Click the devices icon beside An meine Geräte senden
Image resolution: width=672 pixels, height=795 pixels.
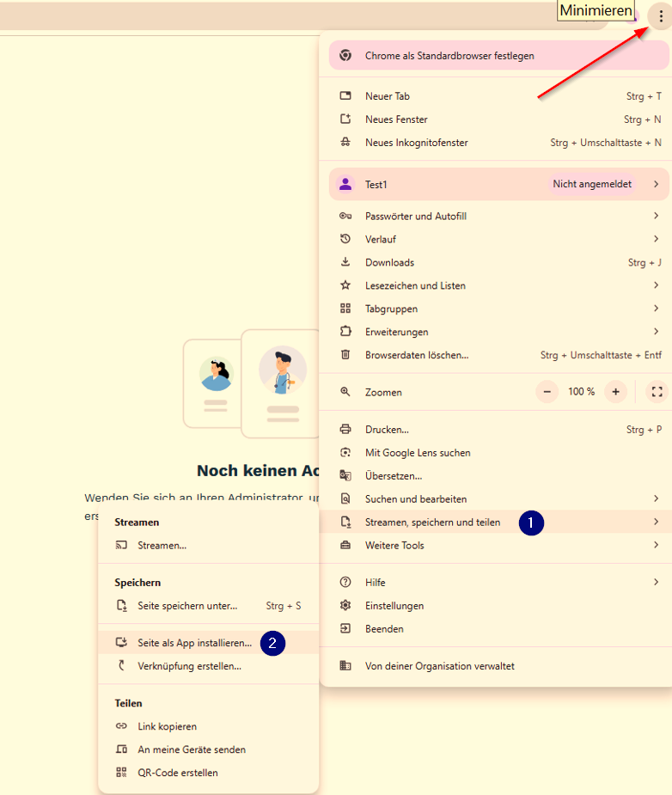(121, 749)
